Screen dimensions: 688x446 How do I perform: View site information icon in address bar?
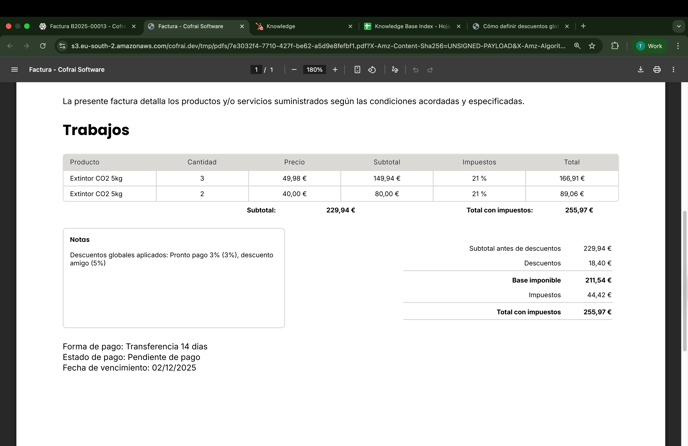click(62, 46)
